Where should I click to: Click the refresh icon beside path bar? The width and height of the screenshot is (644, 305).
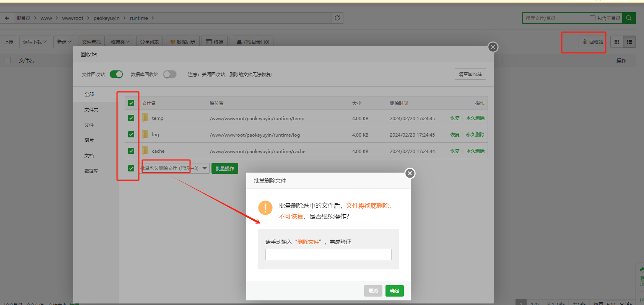(337, 18)
